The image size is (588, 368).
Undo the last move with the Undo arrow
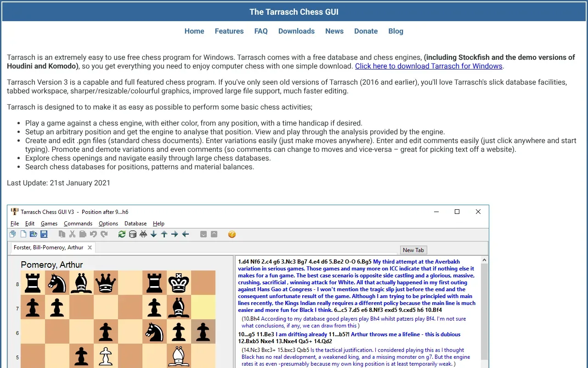point(93,234)
